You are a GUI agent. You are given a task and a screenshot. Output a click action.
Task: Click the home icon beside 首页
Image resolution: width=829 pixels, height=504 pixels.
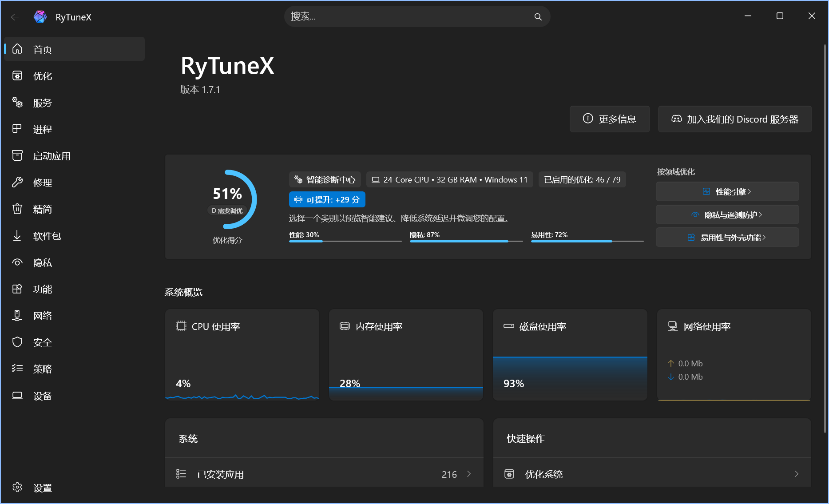click(x=17, y=49)
